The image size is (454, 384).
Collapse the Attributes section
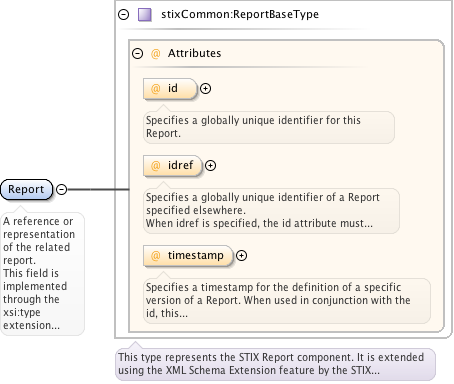(x=137, y=53)
